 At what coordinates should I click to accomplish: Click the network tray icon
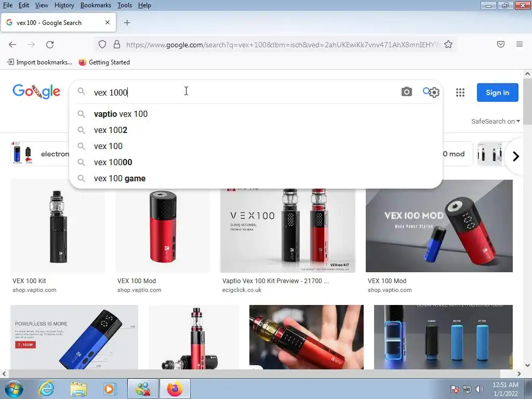pyautogui.click(x=467, y=389)
